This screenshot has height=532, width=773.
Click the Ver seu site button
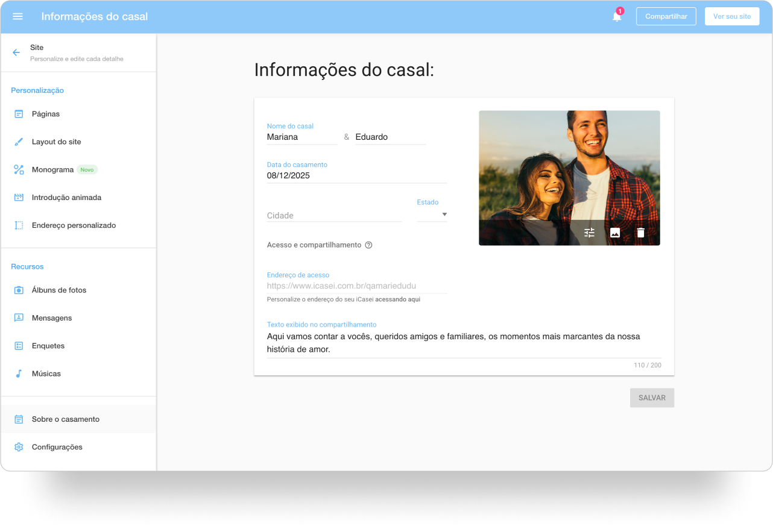click(732, 16)
